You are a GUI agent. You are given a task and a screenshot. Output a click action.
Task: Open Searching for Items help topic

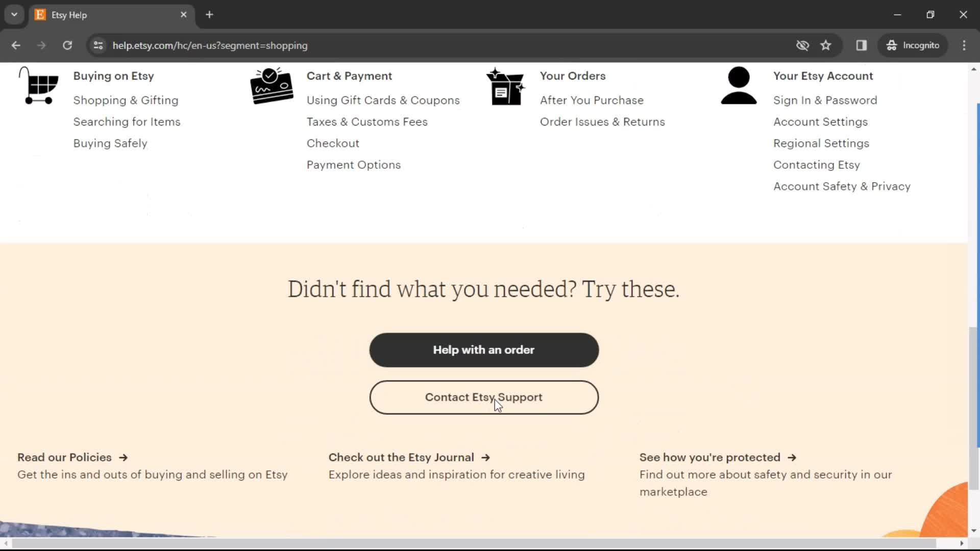coord(127,122)
